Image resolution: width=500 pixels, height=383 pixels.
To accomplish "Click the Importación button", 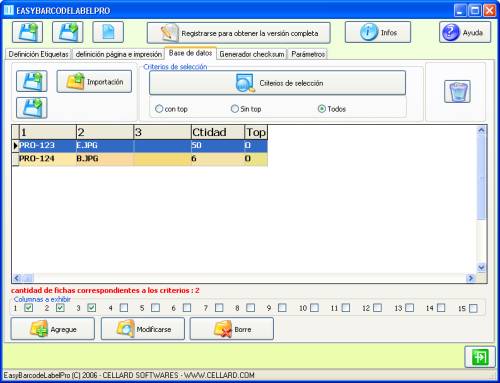I will 94,82.
